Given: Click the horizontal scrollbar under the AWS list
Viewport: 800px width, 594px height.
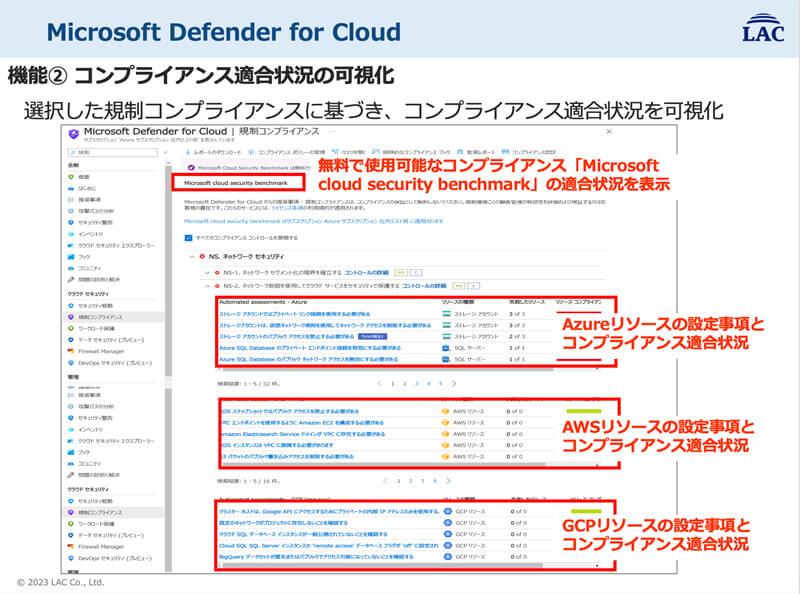Looking at the screenshot, I should [384, 464].
